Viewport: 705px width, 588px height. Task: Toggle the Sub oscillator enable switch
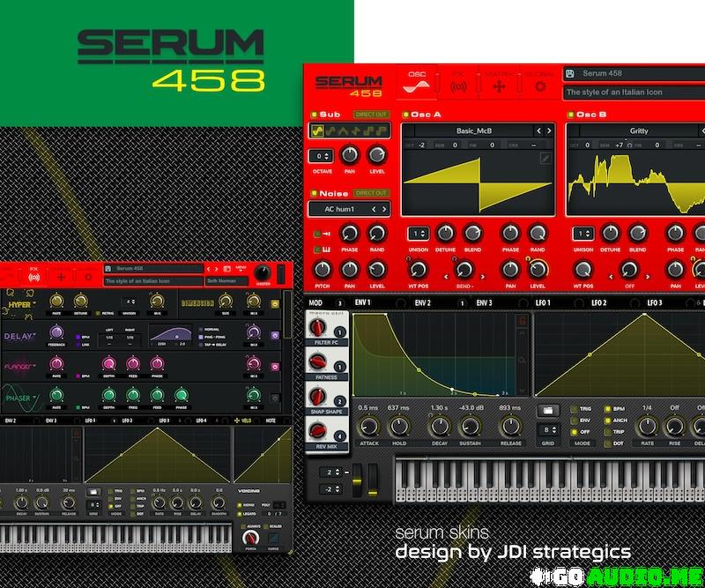[315, 115]
